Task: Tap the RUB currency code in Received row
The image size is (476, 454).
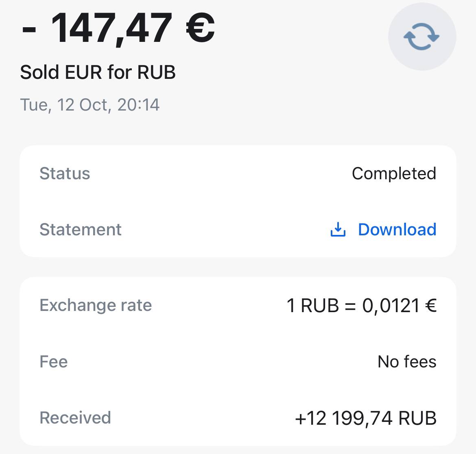Action: (417, 418)
